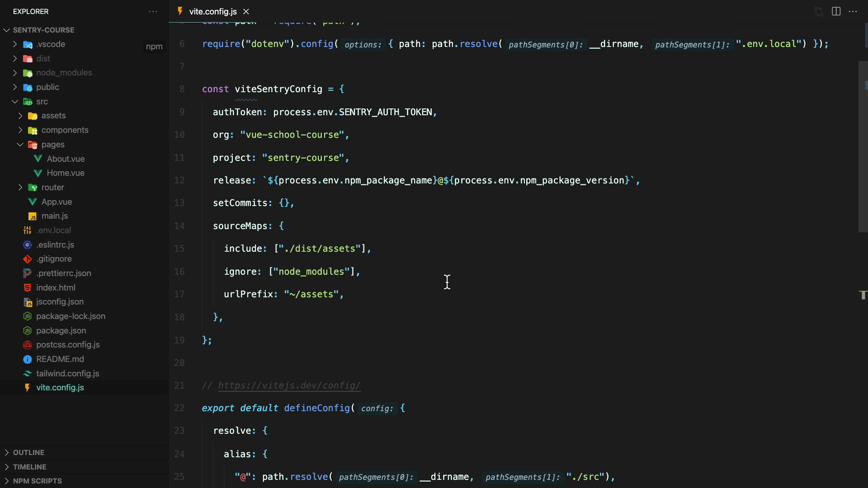Open Explorer views and more actions menu

point(153,11)
